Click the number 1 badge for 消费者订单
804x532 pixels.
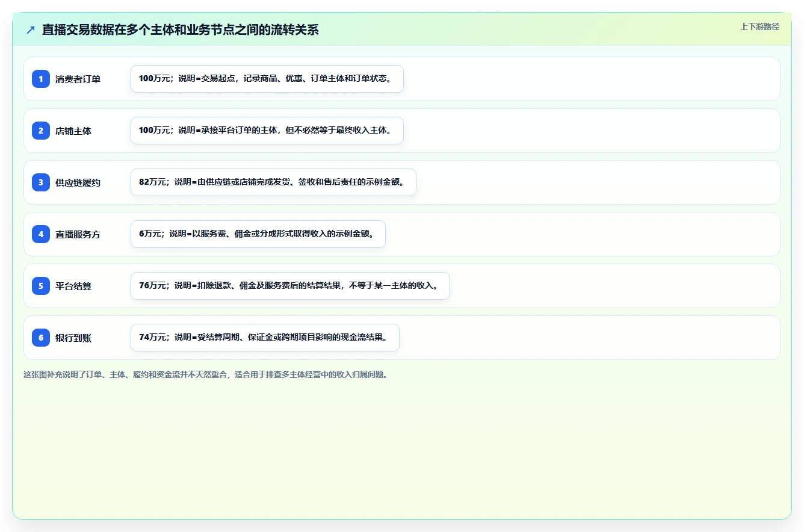41,79
